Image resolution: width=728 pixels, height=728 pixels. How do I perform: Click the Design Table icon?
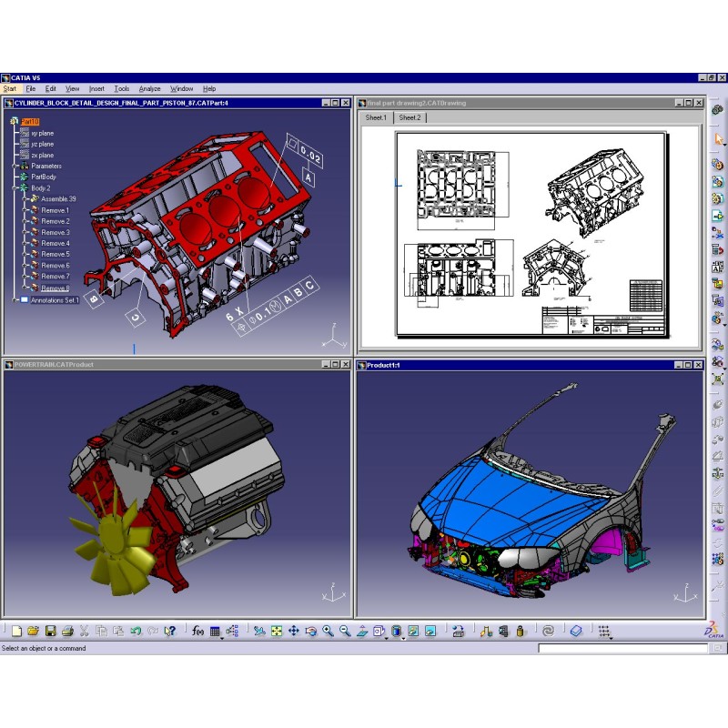point(215,631)
